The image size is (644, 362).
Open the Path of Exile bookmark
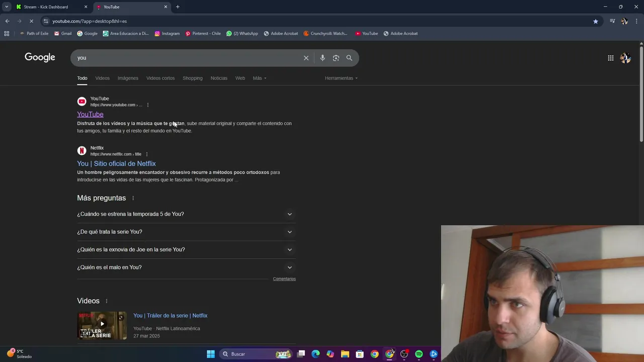pos(34,34)
